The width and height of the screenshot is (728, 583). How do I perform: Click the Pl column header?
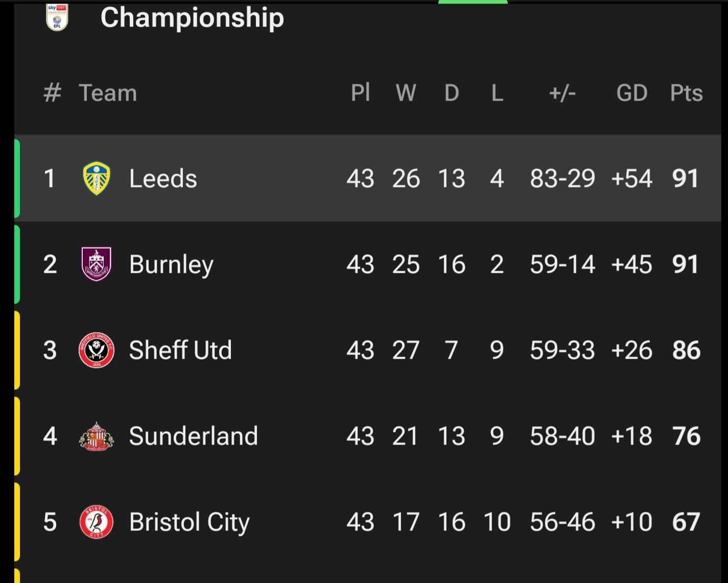pyautogui.click(x=360, y=92)
